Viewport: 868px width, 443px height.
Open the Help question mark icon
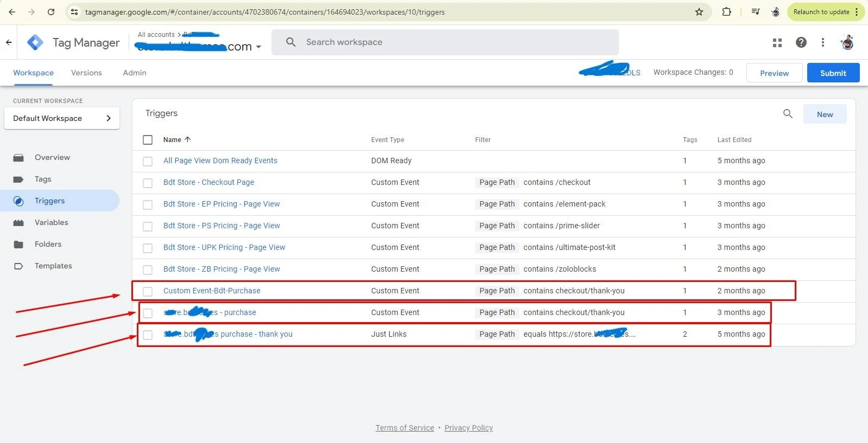point(801,42)
